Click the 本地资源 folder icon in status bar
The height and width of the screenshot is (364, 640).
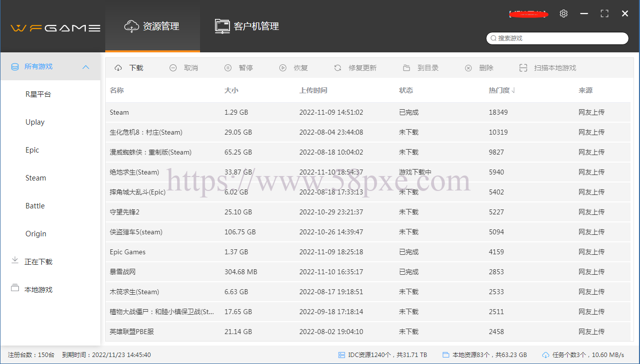coord(446,355)
